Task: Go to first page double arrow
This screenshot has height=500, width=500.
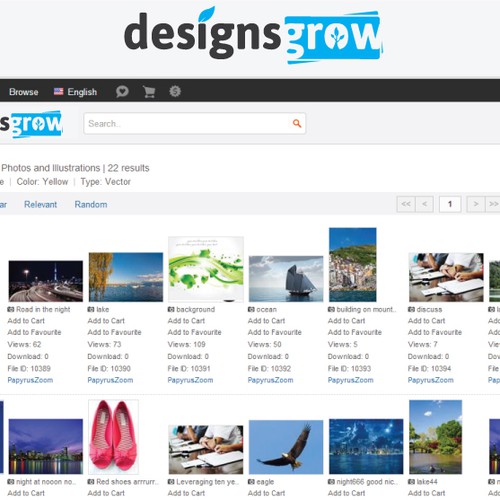Action: [x=406, y=204]
